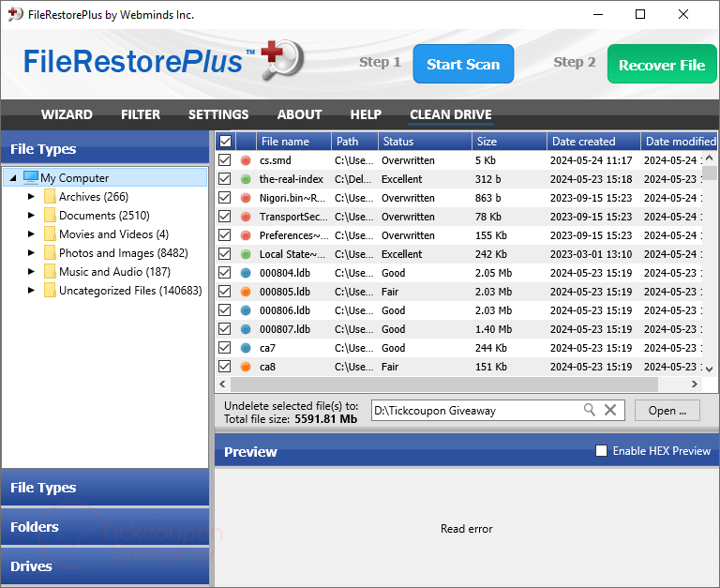Select the bottom File Types panel
Screen dimensions: 720x588
[105, 488]
